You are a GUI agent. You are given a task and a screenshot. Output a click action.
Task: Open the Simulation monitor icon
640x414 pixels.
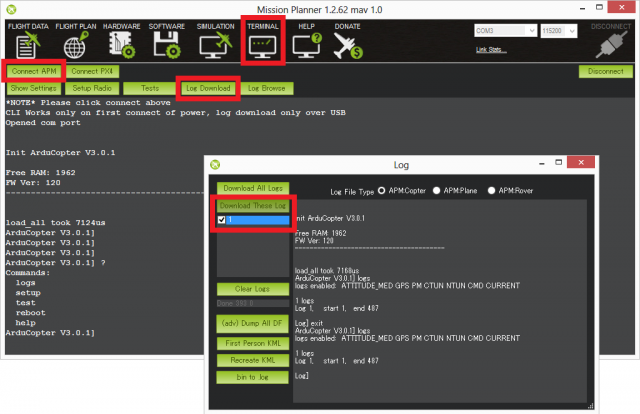(x=216, y=45)
